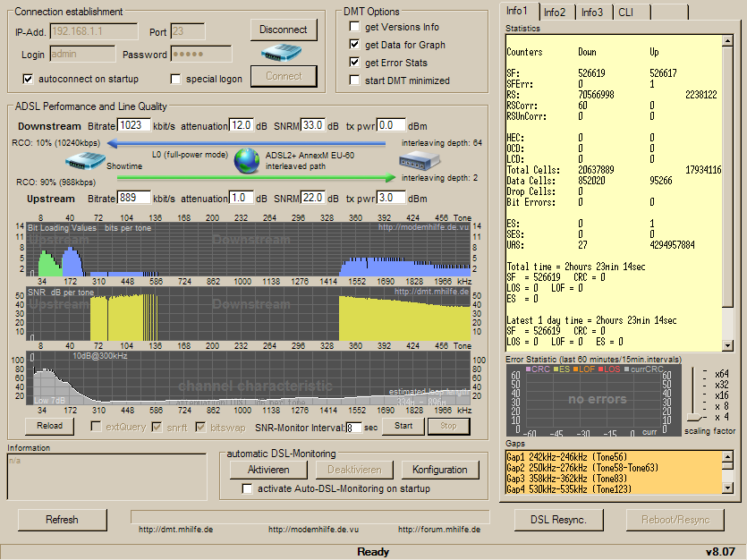Click the globe icon in line status
Image resolution: width=747 pixels, height=560 pixels.
(x=247, y=161)
